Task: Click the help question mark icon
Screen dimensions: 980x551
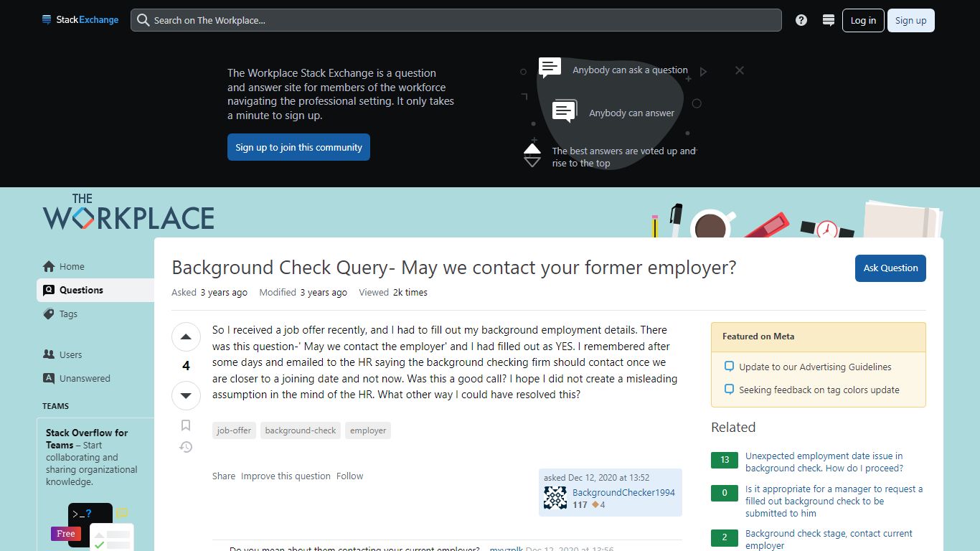Action: coord(801,20)
